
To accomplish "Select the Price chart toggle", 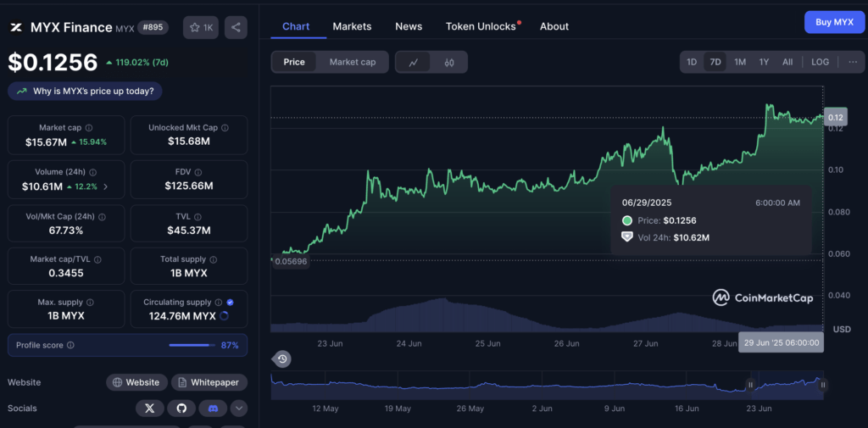I will coord(294,62).
